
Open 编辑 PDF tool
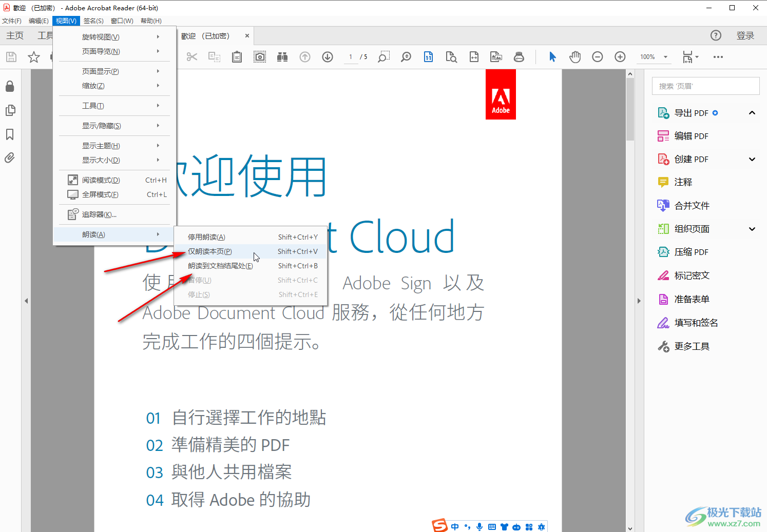click(x=683, y=136)
